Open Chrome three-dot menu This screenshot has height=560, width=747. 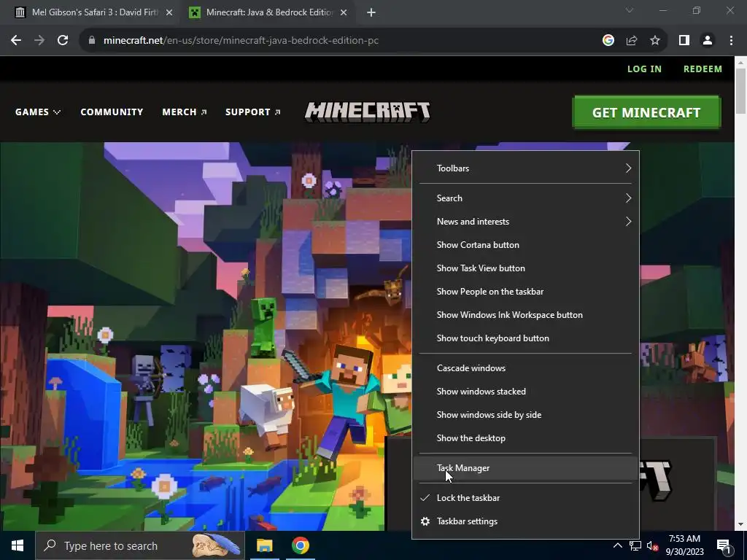click(x=731, y=41)
